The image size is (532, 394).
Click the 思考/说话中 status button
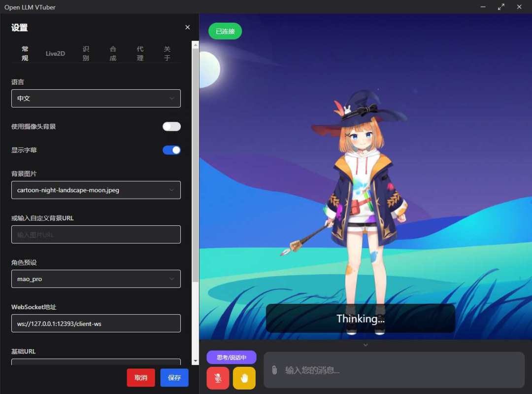232,358
